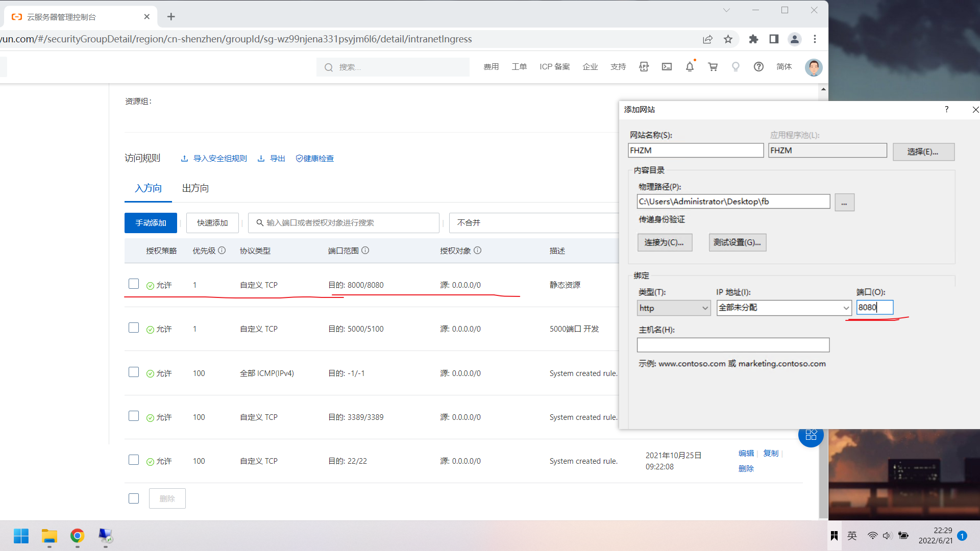The height and width of the screenshot is (551, 980).
Task: Tick the select-all checkbox beside 删除 button
Action: (134, 498)
